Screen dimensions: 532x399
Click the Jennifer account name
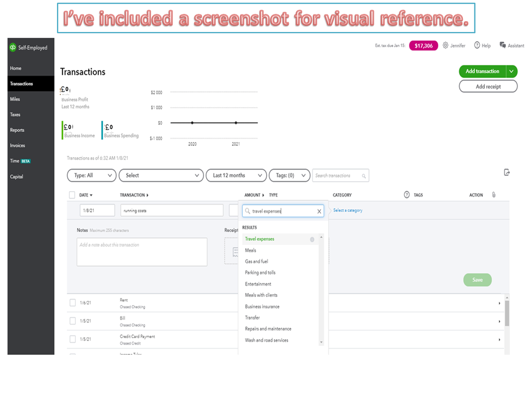click(x=457, y=45)
